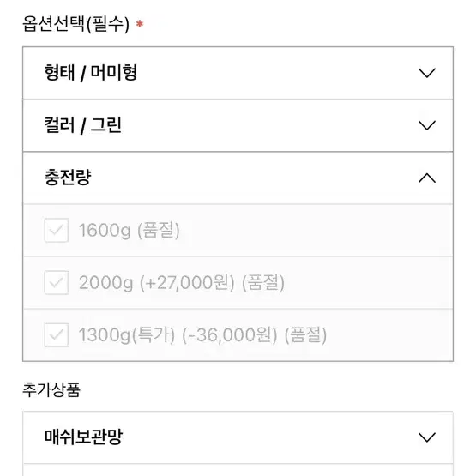Image resolution: width=476 pixels, height=476 pixels.
Task: Click the chevron arrow in 매쉬보관망 row
Action: tap(427, 437)
